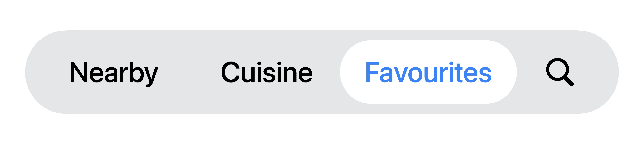The width and height of the screenshot is (644, 144).
Task: Click the magnifying glass search icon
Action: pos(560,72)
